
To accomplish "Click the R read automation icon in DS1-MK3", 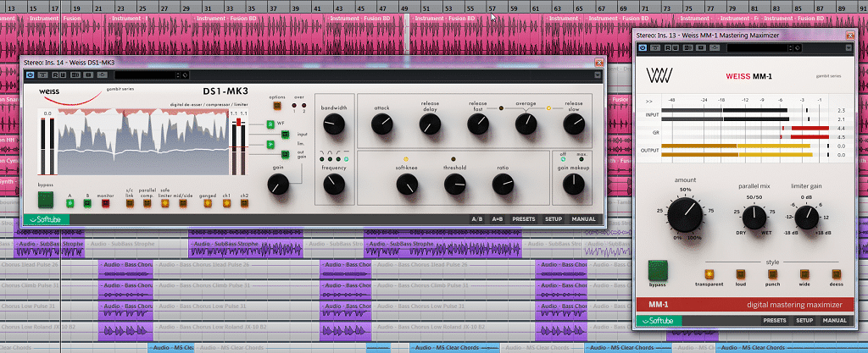I will (56, 75).
